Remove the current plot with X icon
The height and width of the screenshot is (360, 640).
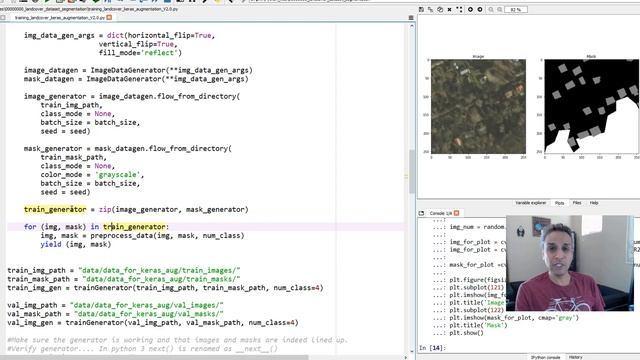tap(449, 9)
